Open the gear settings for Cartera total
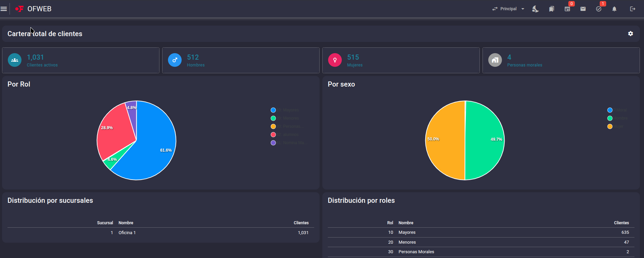 coord(631,34)
